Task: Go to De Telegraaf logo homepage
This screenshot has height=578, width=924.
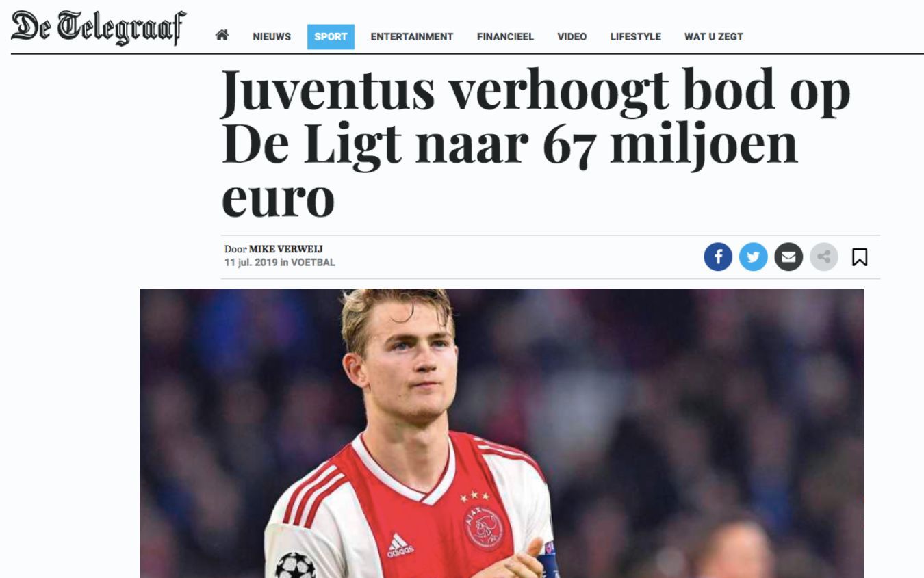Action: click(99, 28)
